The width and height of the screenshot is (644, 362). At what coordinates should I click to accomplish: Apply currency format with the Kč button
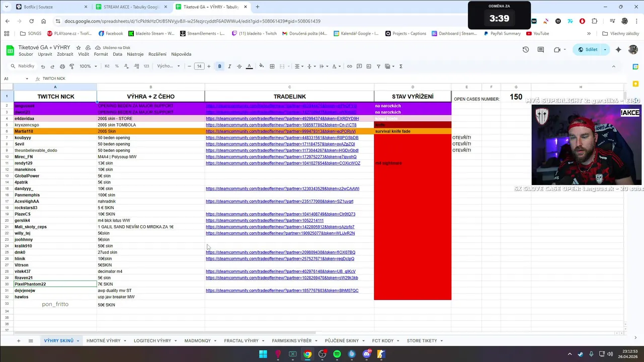pyautogui.click(x=107, y=66)
